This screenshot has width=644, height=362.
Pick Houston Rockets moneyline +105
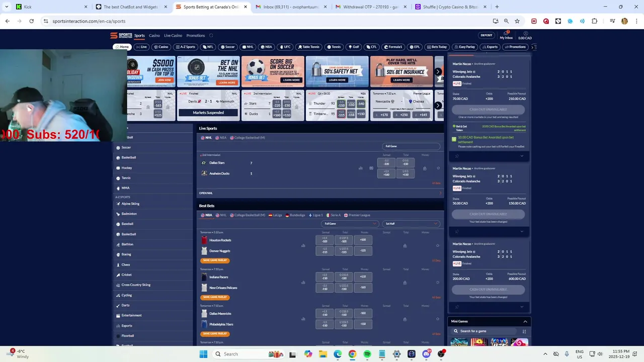(363, 240)
